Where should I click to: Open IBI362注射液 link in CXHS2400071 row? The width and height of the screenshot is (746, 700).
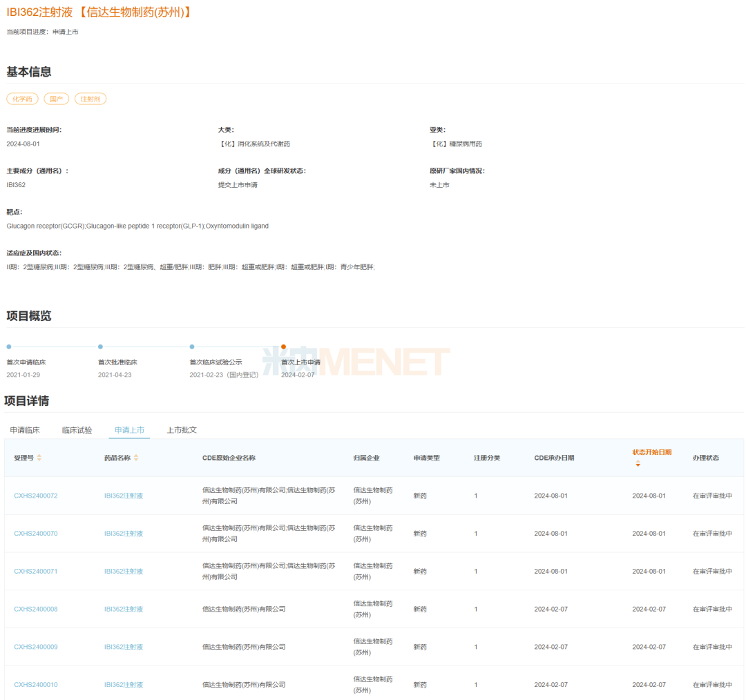[x=124, y=571]
